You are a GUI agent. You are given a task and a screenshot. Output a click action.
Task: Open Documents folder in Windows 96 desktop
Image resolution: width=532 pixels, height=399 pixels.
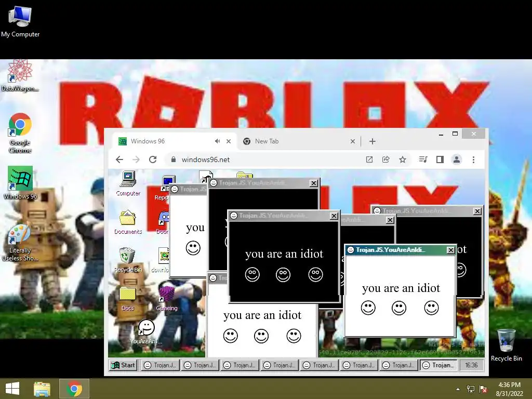pyautogui.click(x=128, y=222)
